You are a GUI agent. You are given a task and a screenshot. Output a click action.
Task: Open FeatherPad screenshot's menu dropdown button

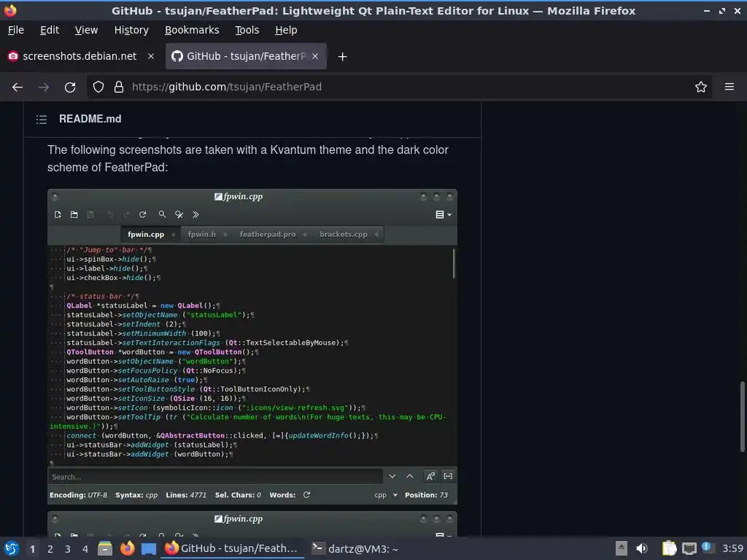(443, 215)
